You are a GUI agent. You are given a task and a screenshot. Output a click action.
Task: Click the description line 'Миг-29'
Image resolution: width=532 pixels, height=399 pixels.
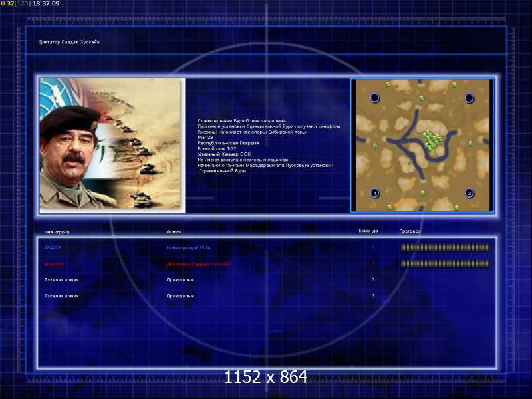tap(205, 138)
